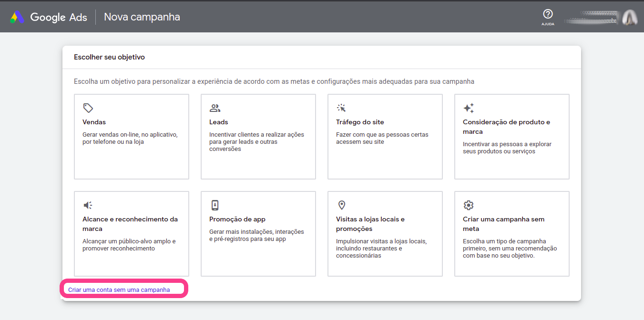The width and height of the screenshot is (644, 320).
Task: Click the AJUDA label under help icon
Action: [548, 24]
